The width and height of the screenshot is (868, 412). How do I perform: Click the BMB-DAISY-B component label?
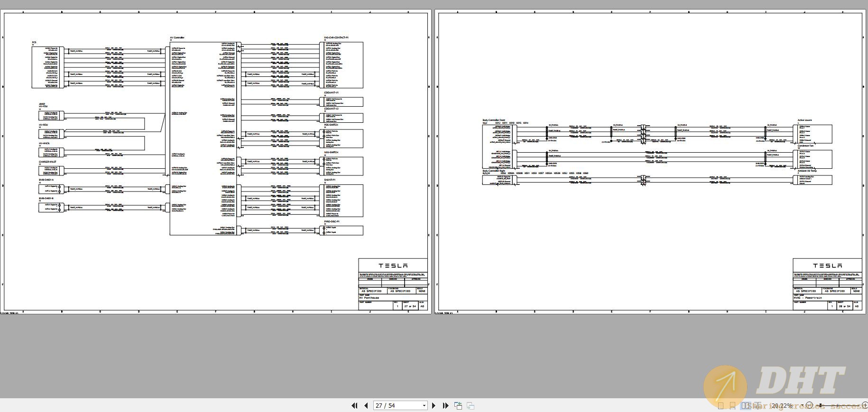click(x=46, y=199)
